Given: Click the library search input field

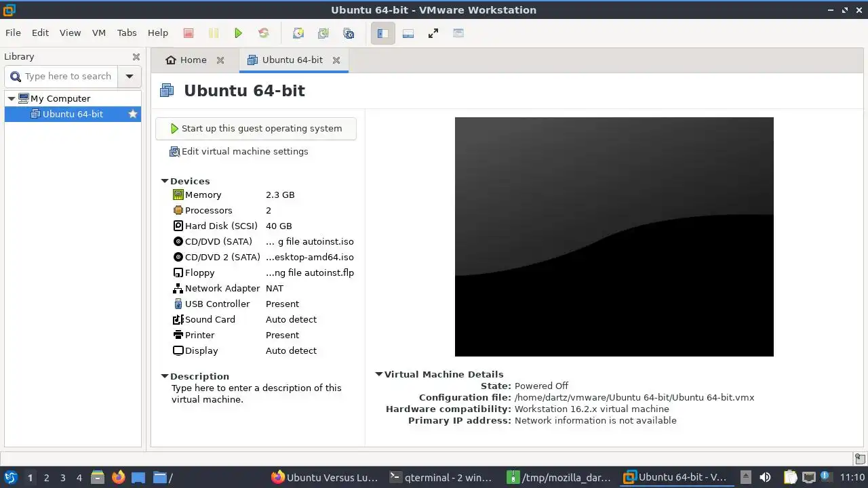Looking at the screenshot, I should click(62, 77).
